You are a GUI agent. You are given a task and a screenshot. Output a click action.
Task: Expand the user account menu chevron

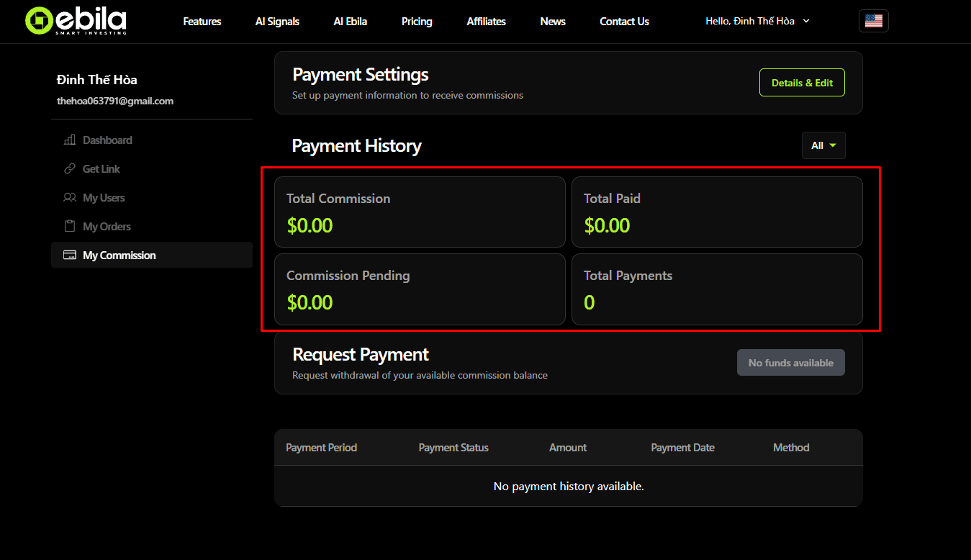point(806,21)
